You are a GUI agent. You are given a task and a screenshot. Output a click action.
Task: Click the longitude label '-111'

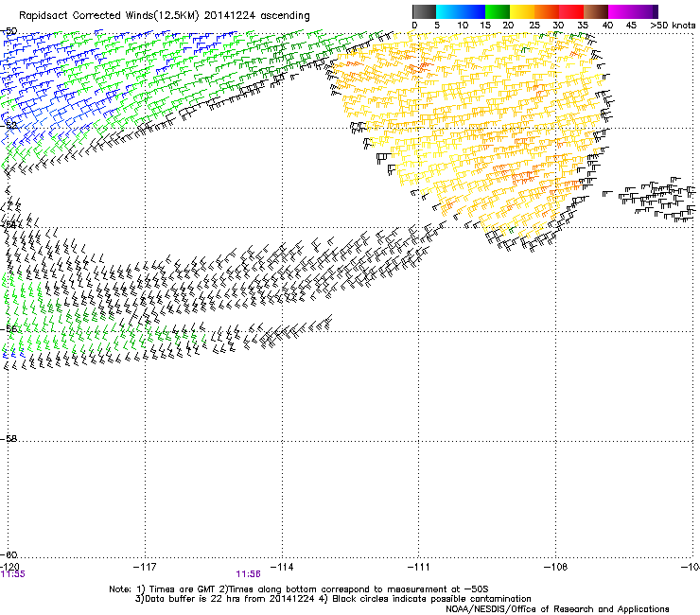click(x=419, y=567)
